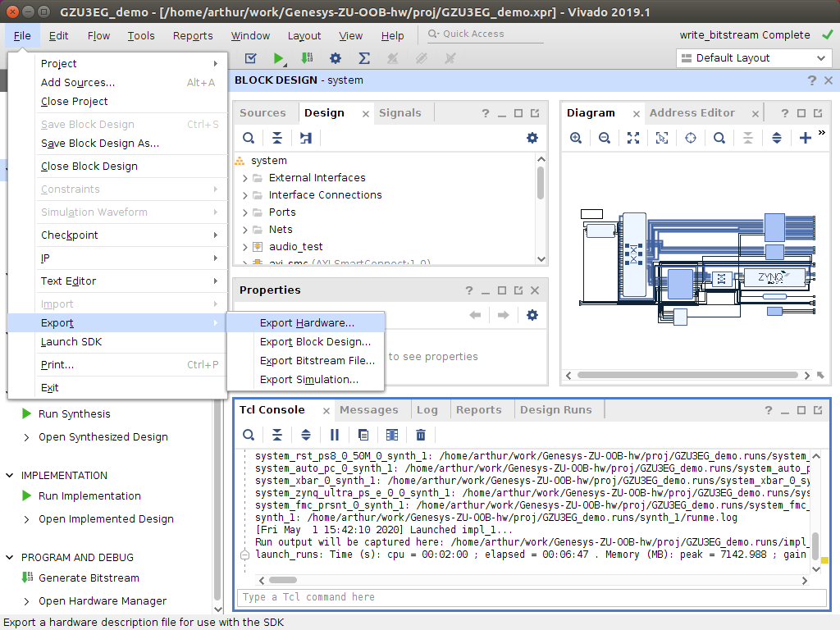Click Run Synthesis in Flow Navigator
Viewport: 840px width, 630px height.
(75, 414)
